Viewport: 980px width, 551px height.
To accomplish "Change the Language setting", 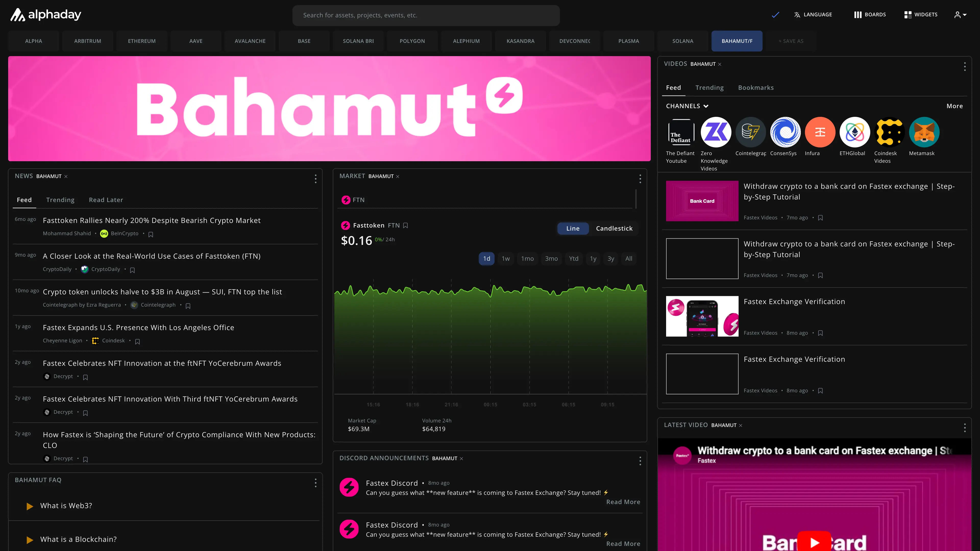I will 813,15.
